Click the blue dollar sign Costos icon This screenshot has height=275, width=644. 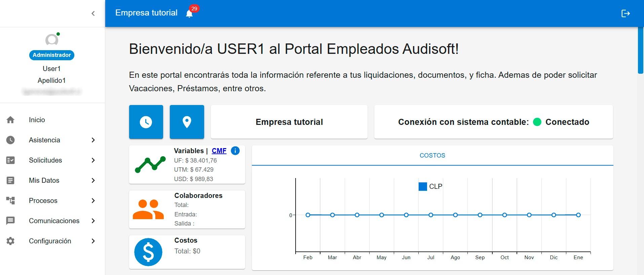pyautogui.click(x=148, y=252)
